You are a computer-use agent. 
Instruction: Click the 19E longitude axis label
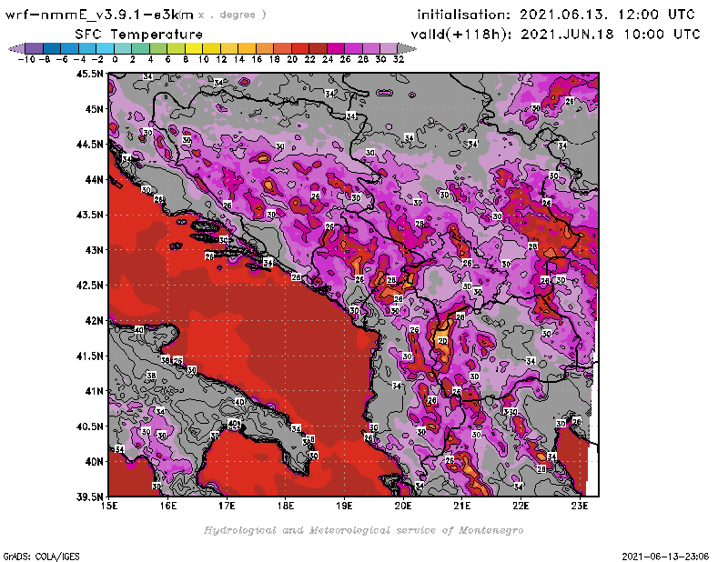point(344,505)
